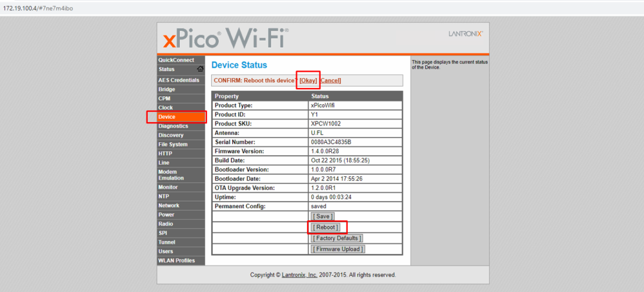Click the Factory Defaults button
Screen dimensions: 644x292
336,239
